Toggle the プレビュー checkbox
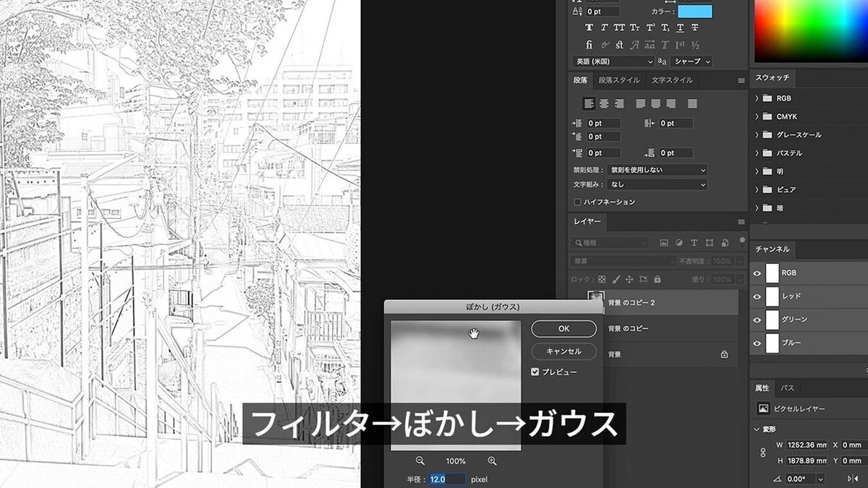Viewport: 868px width, 488px height. [535, 372]
